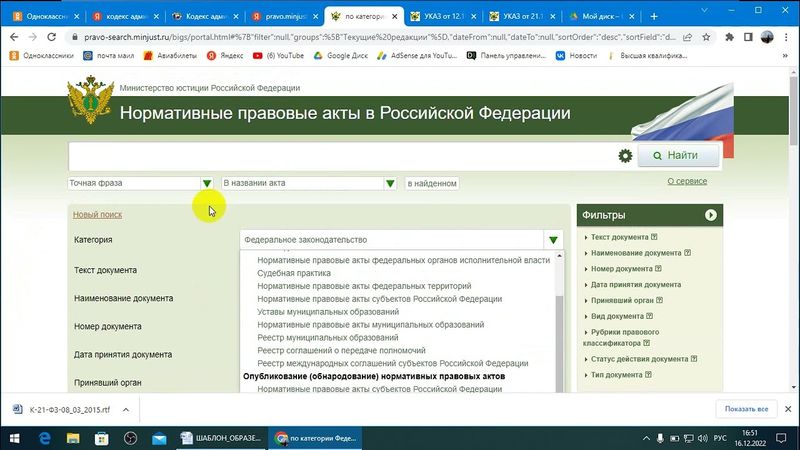Open Chrome profile avatar
The height and width of the screenshot is (450, 800).
pos(767,37)
